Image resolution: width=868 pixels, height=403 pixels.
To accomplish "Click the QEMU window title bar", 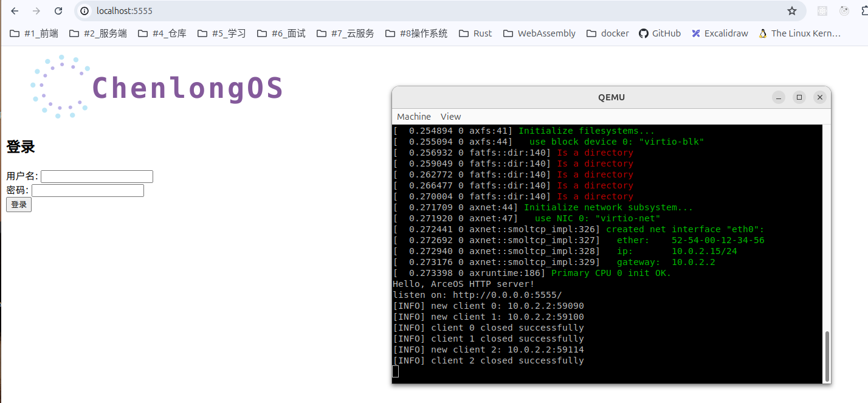I will click(x=611, y=97).
